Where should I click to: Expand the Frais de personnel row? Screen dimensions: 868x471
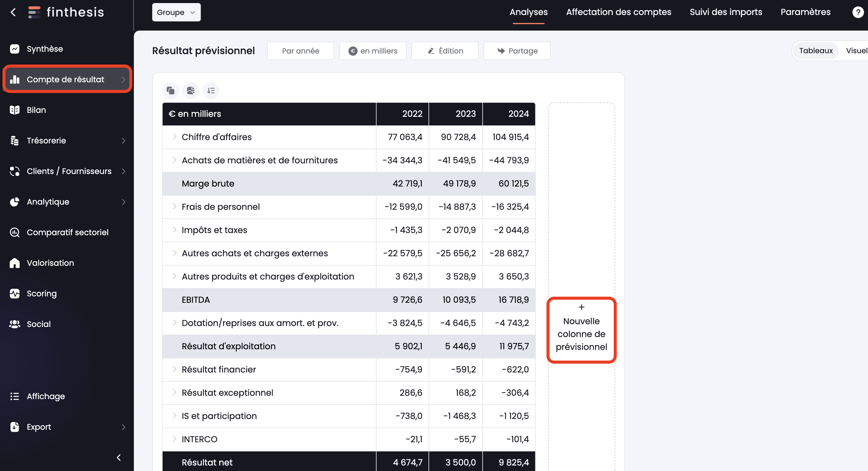[x=174, y=207]
